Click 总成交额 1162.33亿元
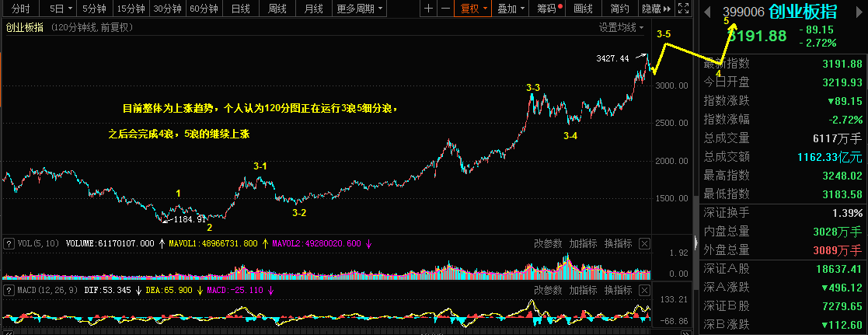 pyautogui.click(x=830, y=157)
